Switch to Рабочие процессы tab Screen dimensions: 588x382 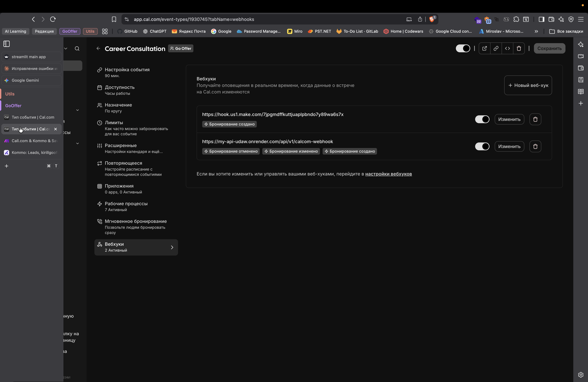[126, 206]
